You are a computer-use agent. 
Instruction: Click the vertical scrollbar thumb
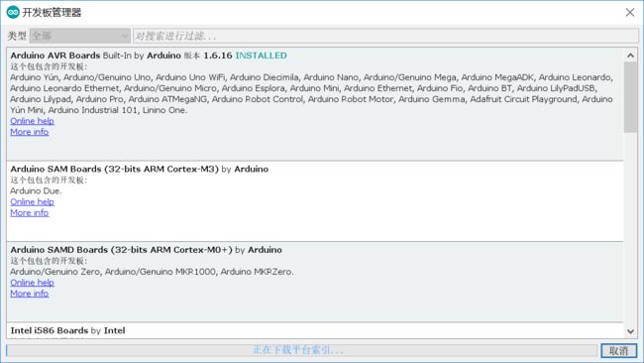click(630, 97)
